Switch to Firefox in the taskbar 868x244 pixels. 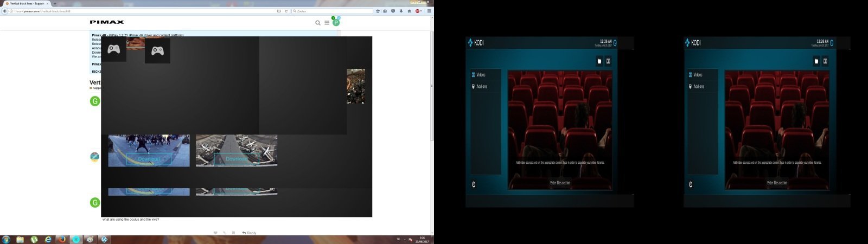(61, 240)
